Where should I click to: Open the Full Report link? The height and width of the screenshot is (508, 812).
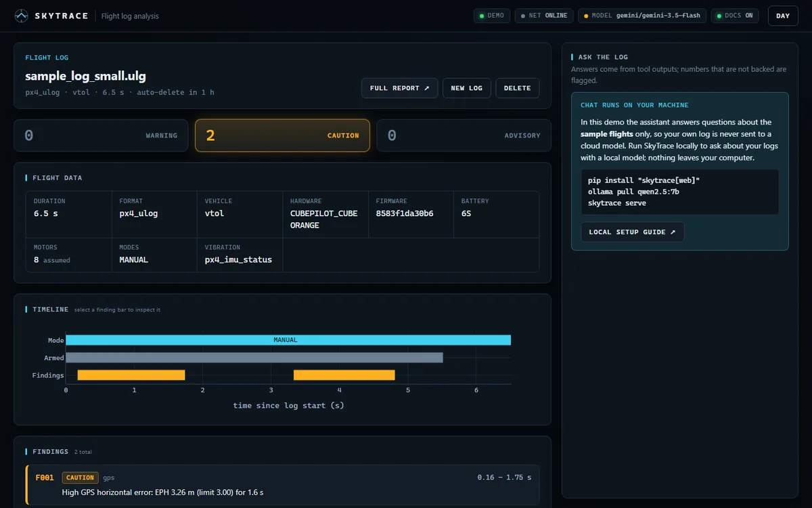click(400, 88)
